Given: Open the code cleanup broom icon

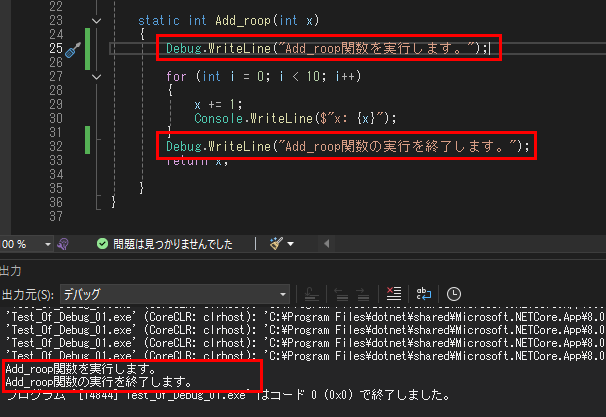Looking at the screenshot, I should point(276,243).
